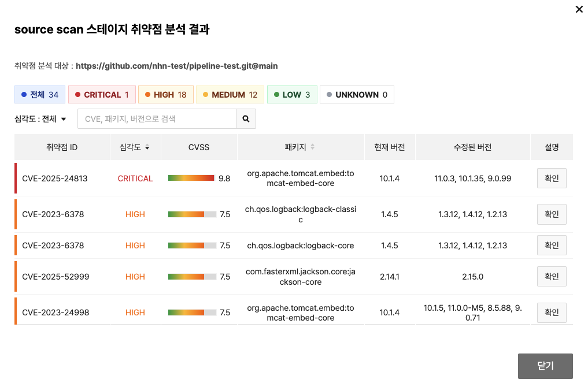Image resolution: width=588 pixels, height=387 pixels.
Task: Filter by the CRITICAL 1 badge
Action: tap(102, 95)
